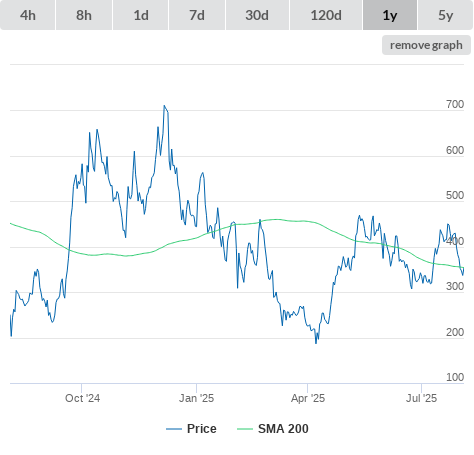Click the price peak near 700
Viewport: 474px width, 455px height.
point(164,106)
